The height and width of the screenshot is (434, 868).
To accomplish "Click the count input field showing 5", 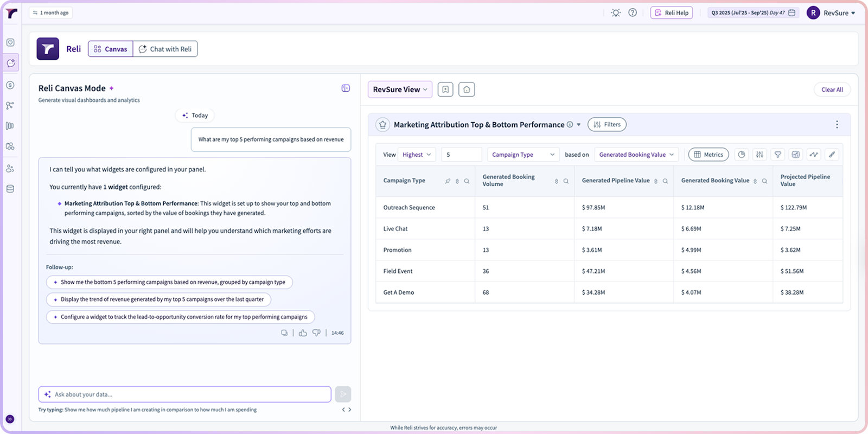I will (462, 155).
